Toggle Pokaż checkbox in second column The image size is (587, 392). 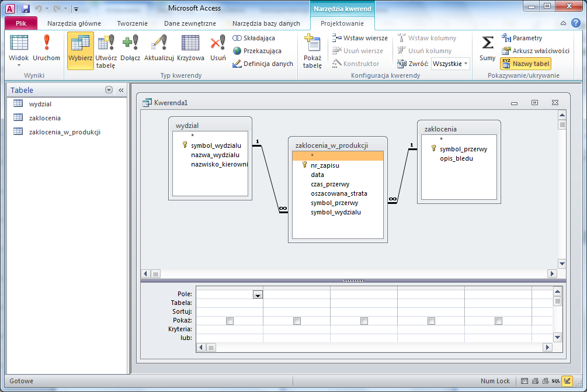(x=297, y=321)
